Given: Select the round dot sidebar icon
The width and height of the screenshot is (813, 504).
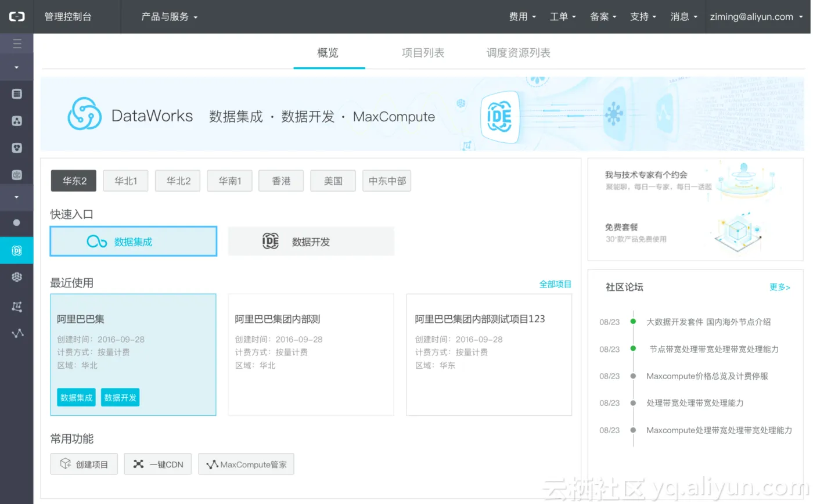Looking at the screenshot, I should click(x=16, y=223).
